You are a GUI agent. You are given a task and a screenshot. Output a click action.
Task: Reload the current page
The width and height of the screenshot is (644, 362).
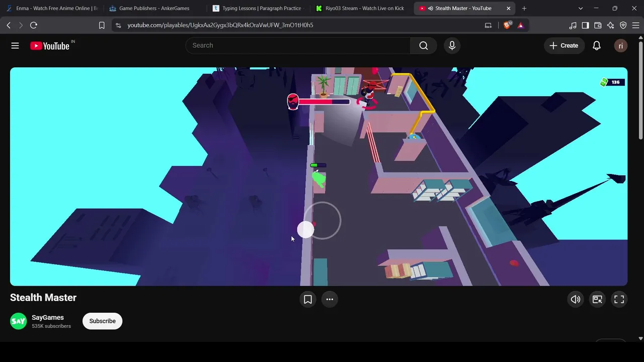(x=34, y=25)
